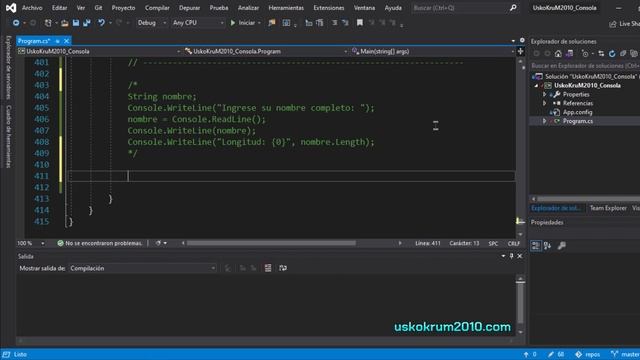640x360 pixels.
Task: Click the SPC indentation indicator
Action: [493, 243]
